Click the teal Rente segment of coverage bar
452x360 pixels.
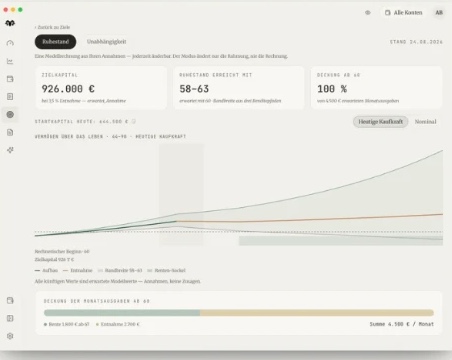[122, 313]
